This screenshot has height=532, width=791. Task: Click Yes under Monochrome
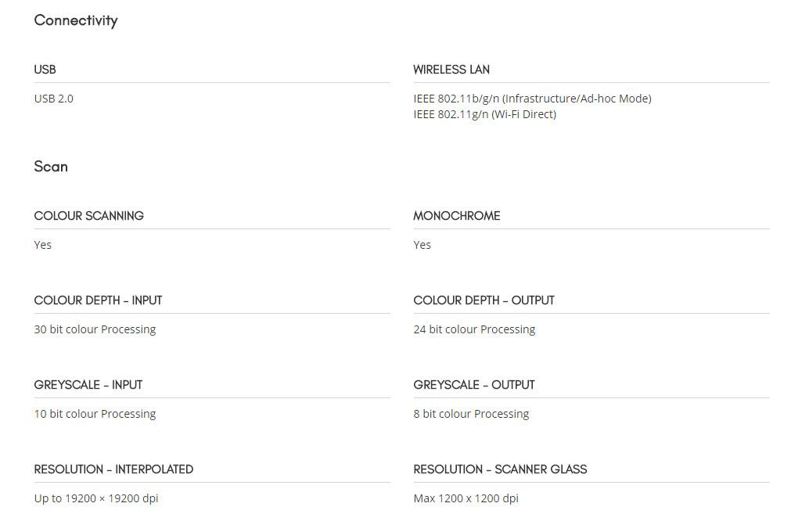pyautogui.click(x=422, y=245)
